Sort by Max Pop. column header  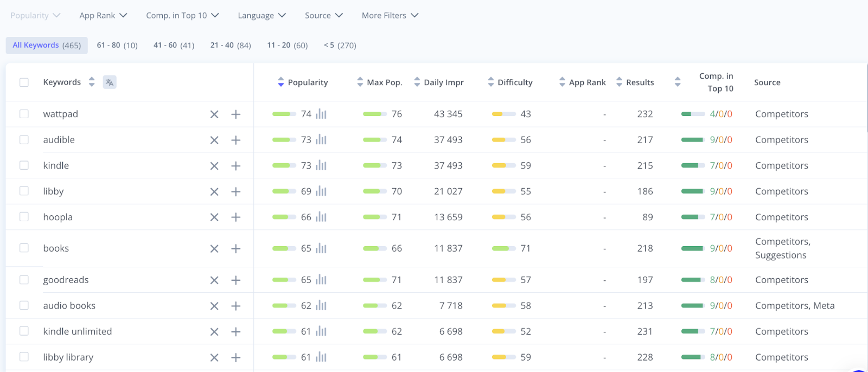(x=360, y=82)
